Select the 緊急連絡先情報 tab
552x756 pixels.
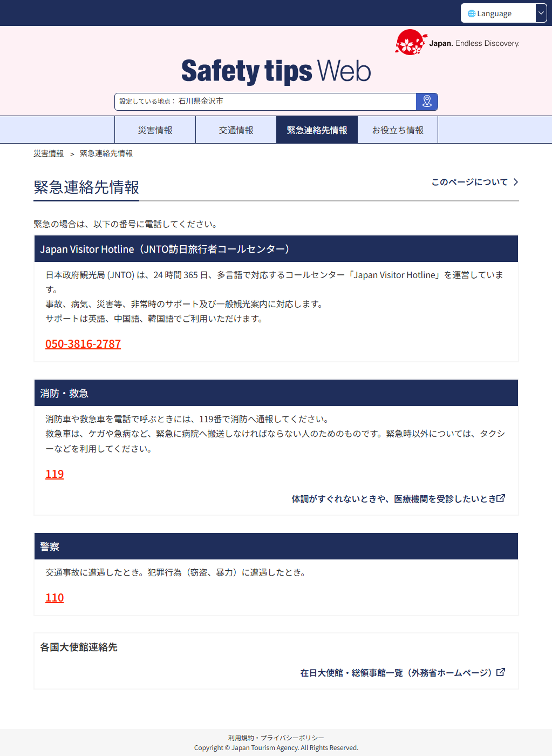tap(317, 130)
